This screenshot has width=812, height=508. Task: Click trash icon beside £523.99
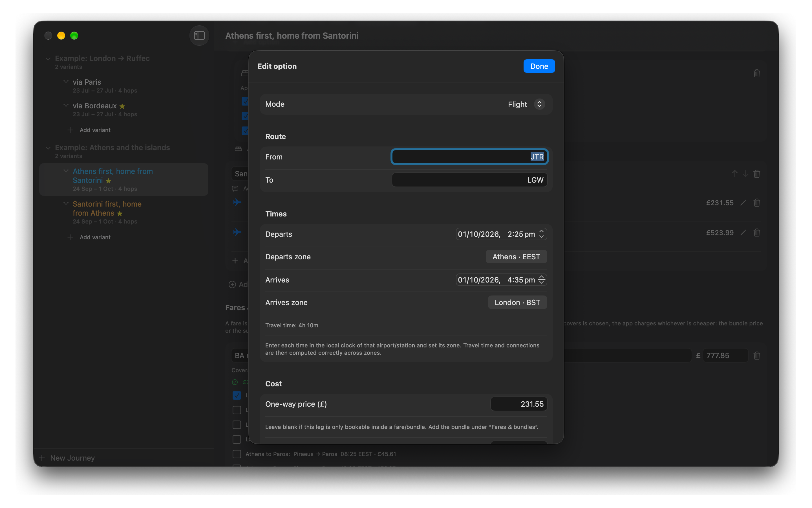(x=756, y=233)
